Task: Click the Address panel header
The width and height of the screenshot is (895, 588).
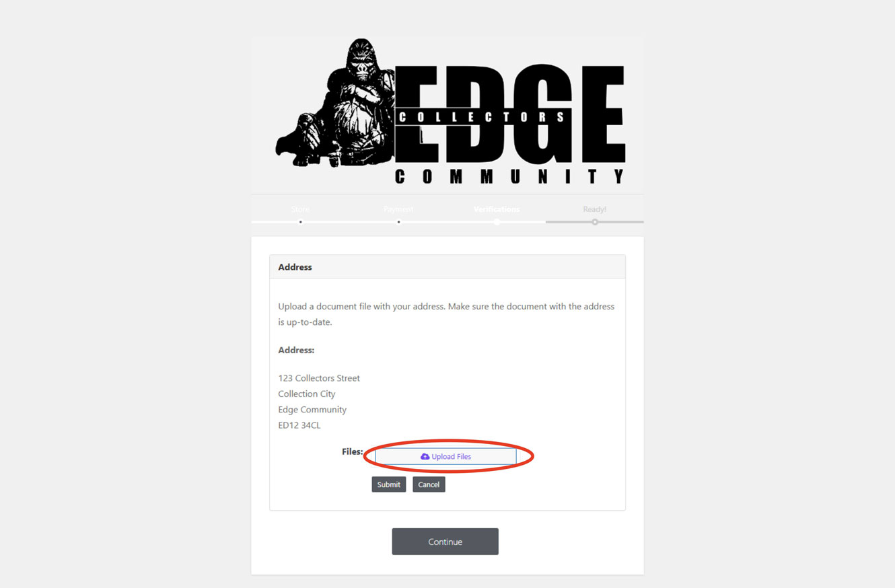Action: (x=448, y=267)
